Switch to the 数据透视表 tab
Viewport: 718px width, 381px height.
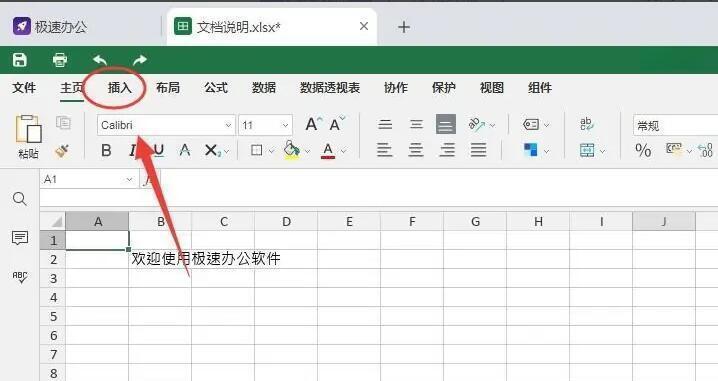(330, 87)
